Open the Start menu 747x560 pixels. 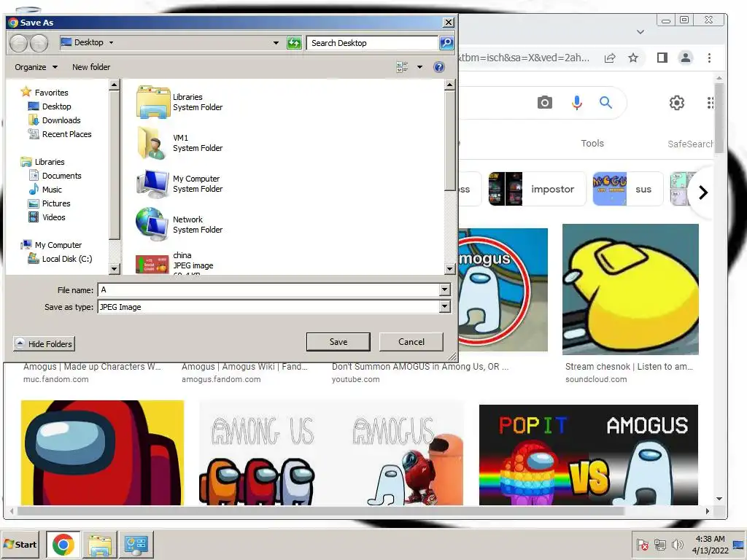tap(20, 544)
